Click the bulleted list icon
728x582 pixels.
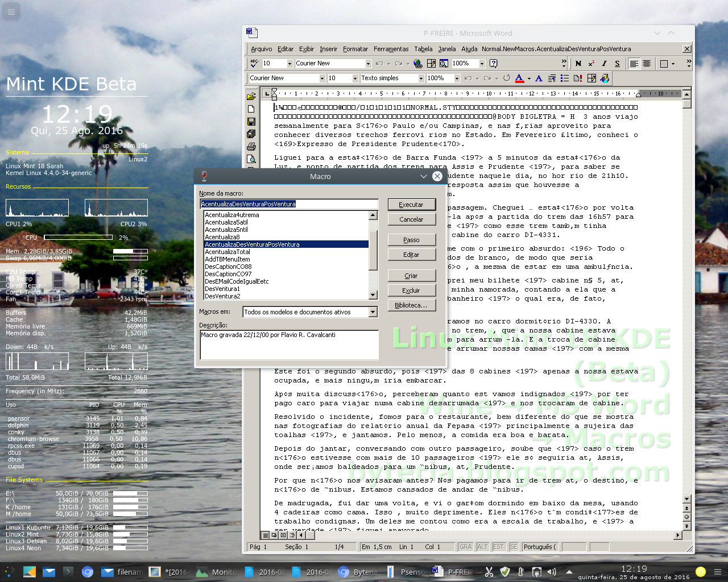565,78
